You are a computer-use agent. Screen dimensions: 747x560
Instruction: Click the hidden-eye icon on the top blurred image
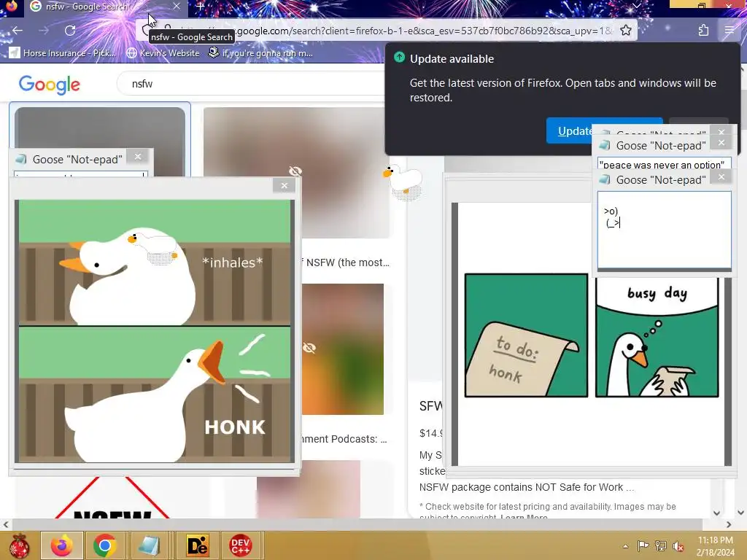[295, 171]
